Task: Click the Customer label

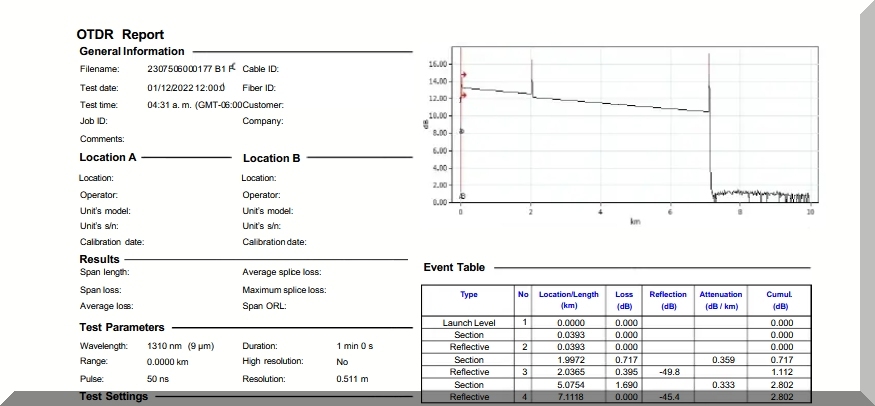Action: click(x=263, y=105)
